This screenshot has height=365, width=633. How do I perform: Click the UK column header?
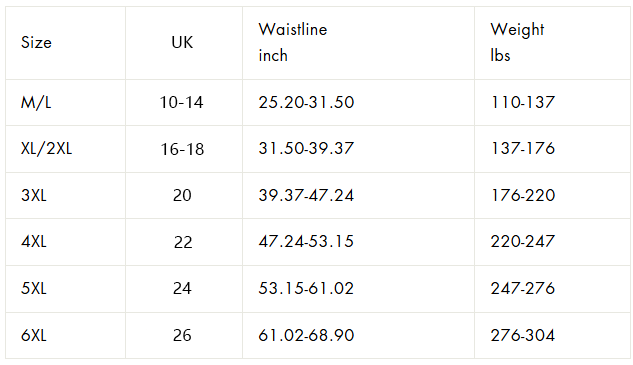coord(184,43)
